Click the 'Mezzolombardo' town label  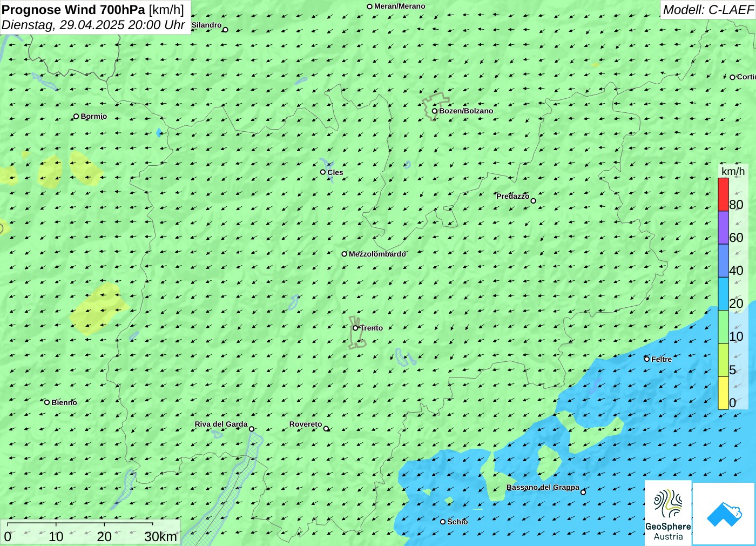(x=377, y=254)
